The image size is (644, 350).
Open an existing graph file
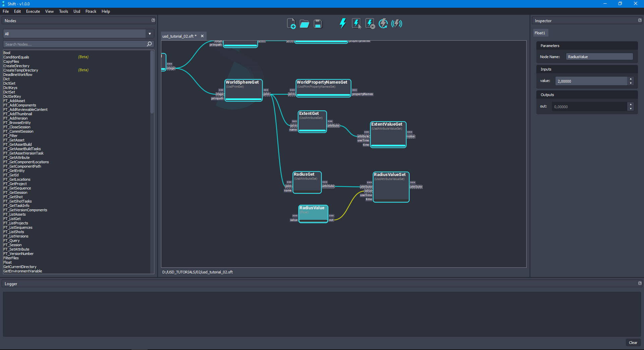click(304, 23)
